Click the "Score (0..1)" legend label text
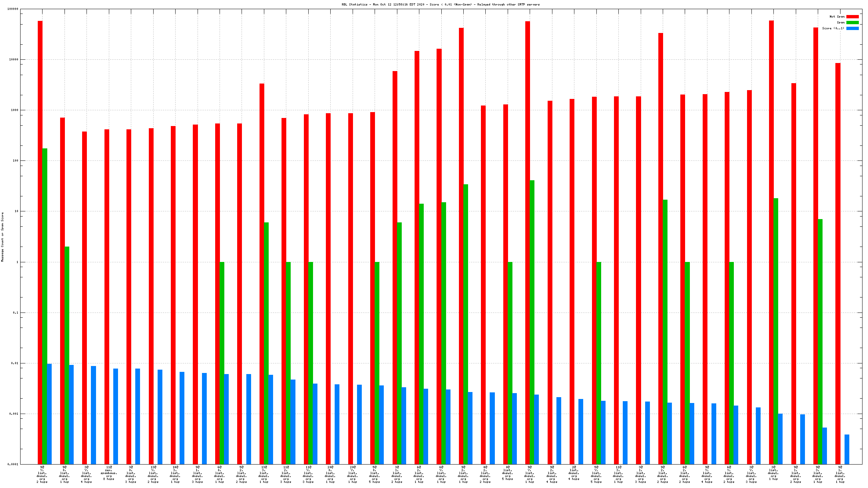 833,28
